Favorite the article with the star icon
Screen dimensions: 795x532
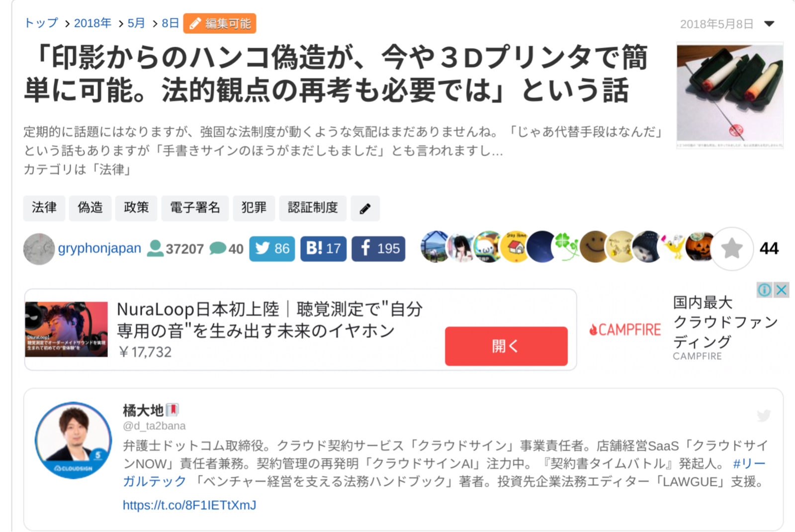pos(732,249)
